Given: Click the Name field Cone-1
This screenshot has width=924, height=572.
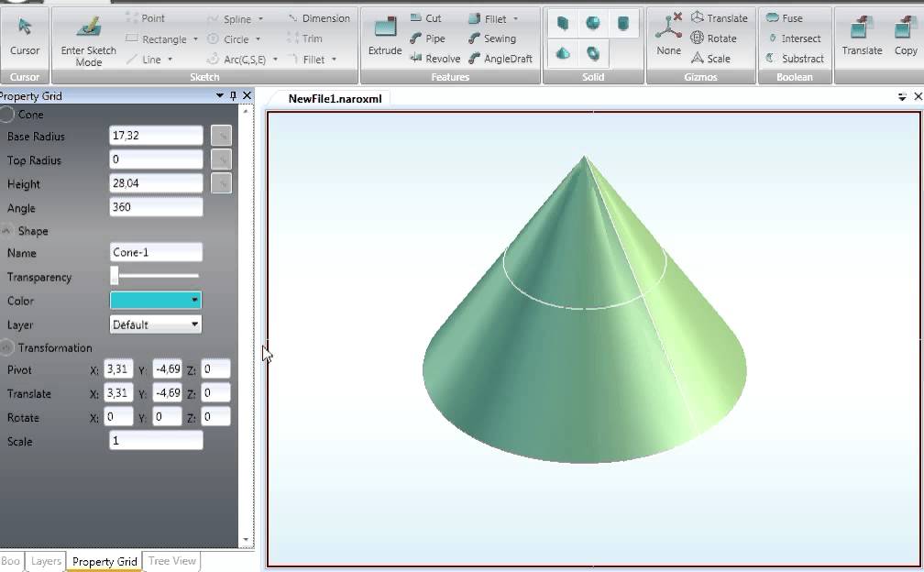Looking at the screenshot, I should pyautogui.click(x=156, y=252).
